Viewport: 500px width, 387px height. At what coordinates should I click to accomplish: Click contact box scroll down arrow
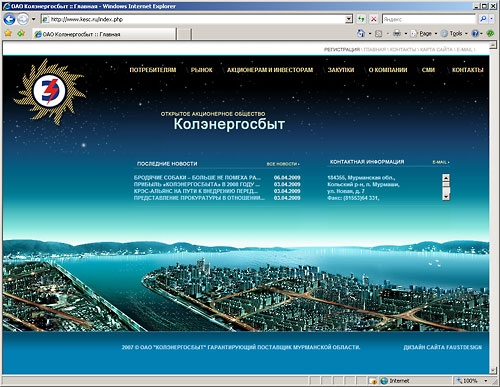(446, 197)
